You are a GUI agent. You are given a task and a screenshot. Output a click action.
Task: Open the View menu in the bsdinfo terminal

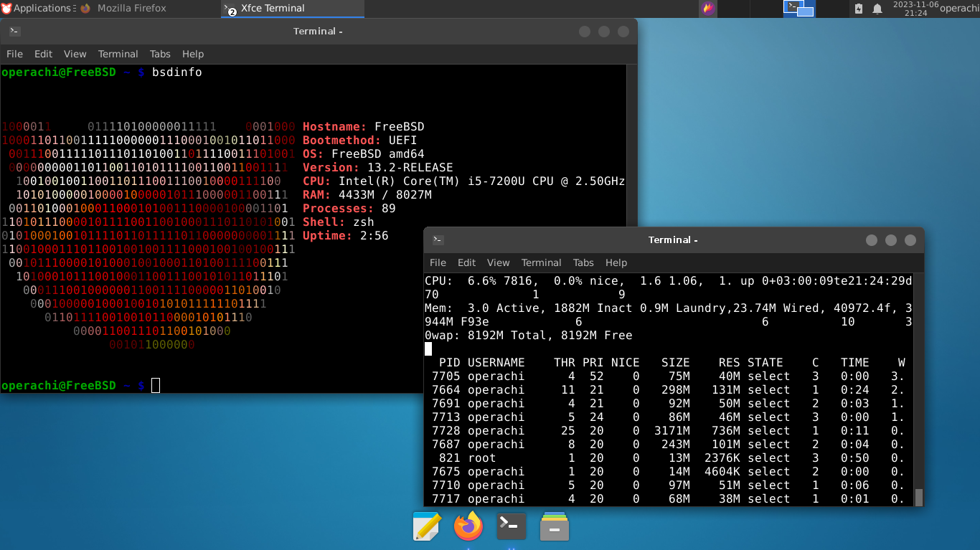[75, 54]
